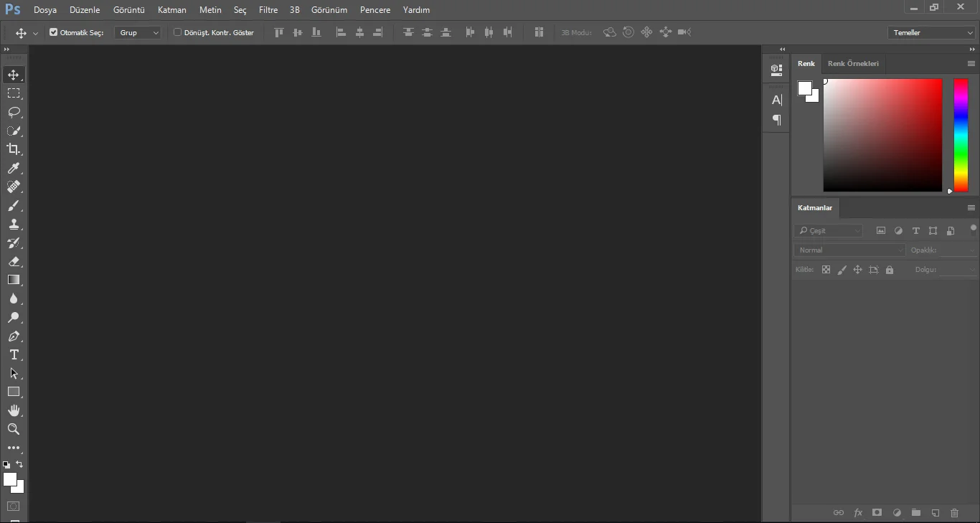Swap foreground and background colors
The width and height of the screenshot is (980, 523).
tap(19, 464)
